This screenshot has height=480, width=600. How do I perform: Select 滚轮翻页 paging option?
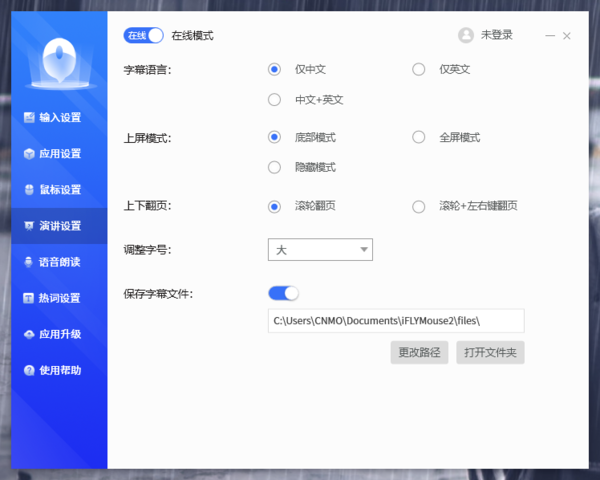coord(274,207)
